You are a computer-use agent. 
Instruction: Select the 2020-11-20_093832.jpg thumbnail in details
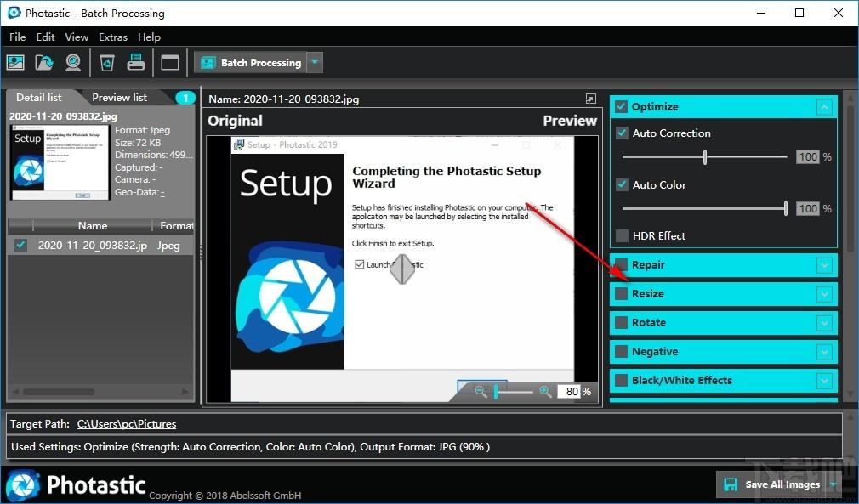[x=60, y=162]
